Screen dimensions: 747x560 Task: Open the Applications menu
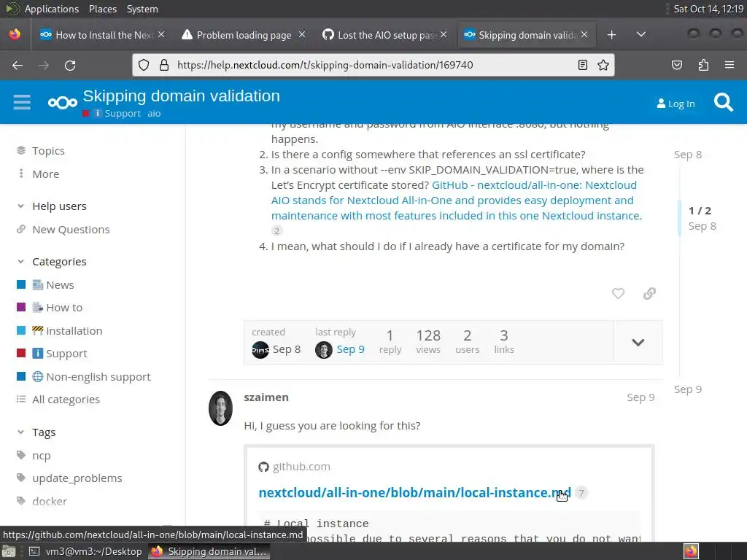(x=52, y=9)
